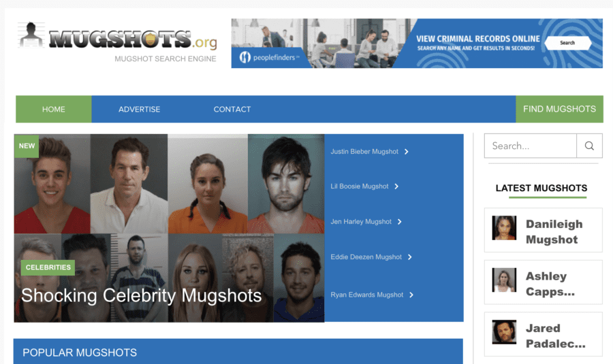Open the Home menu item
This screenshot has height=364, width=613.
coord(54,110)
